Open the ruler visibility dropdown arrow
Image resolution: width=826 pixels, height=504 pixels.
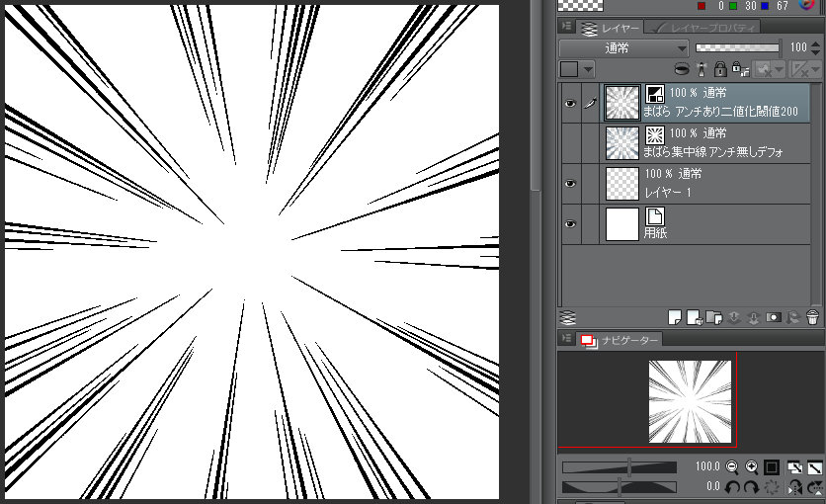click(x=815, y=69)
